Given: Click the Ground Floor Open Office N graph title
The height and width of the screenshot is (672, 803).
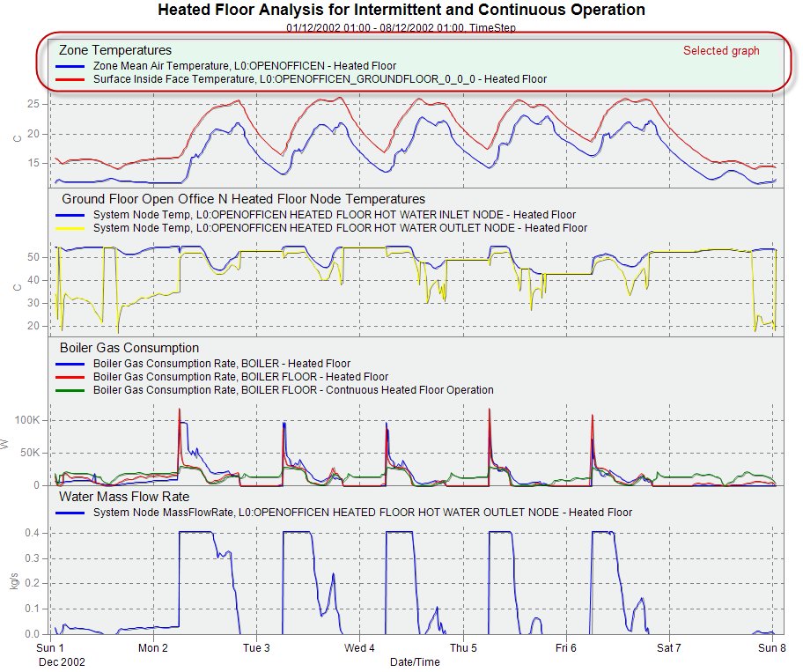Looking at the screenshot, I should pos(242,199).
